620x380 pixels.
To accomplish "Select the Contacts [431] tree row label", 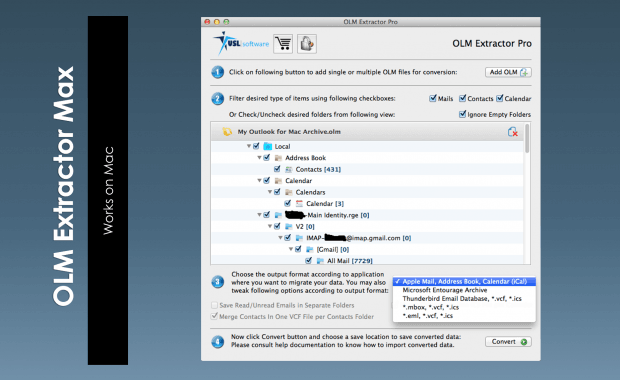I will (318, 169).
